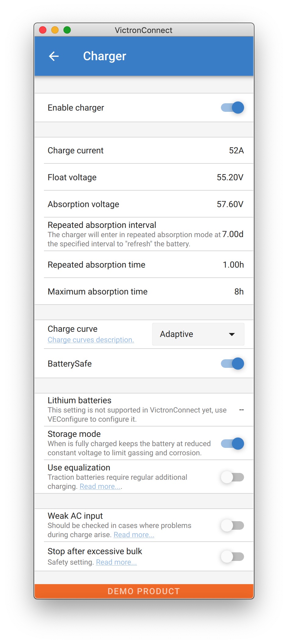Enable Stop after excessive bulk
Viewport: 288px width, 644px height.
(x=232, y=557)
